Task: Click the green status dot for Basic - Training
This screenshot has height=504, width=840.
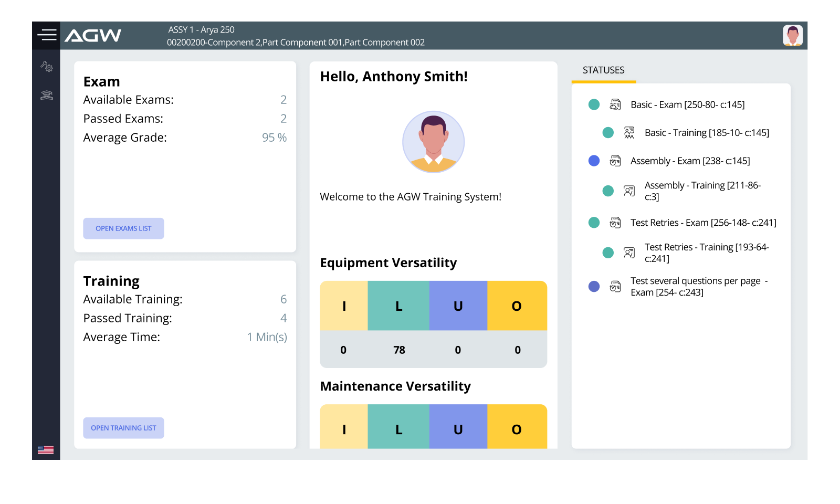Action: click(x=608, y=133)
